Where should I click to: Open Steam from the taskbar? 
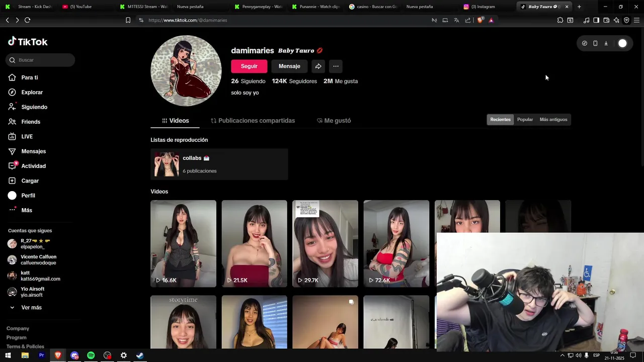point(140,355)
